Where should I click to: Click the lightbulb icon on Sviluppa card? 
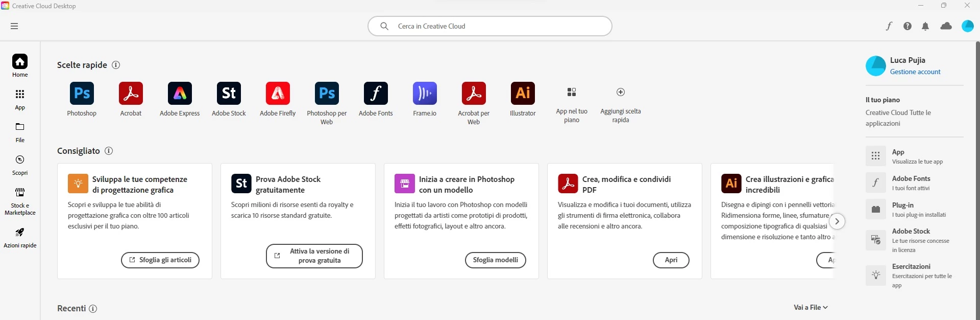click(x=78, y=184)
